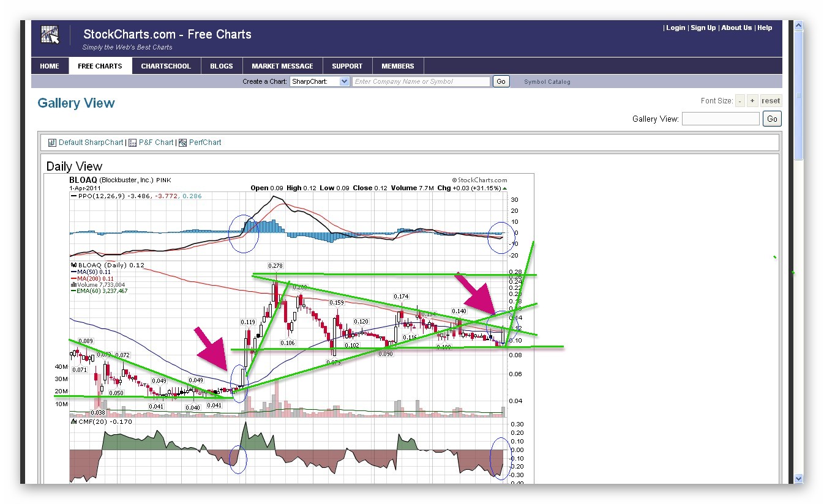Click the Default SharpChart chart icon
824x504 pixels.
click(52, 143)
